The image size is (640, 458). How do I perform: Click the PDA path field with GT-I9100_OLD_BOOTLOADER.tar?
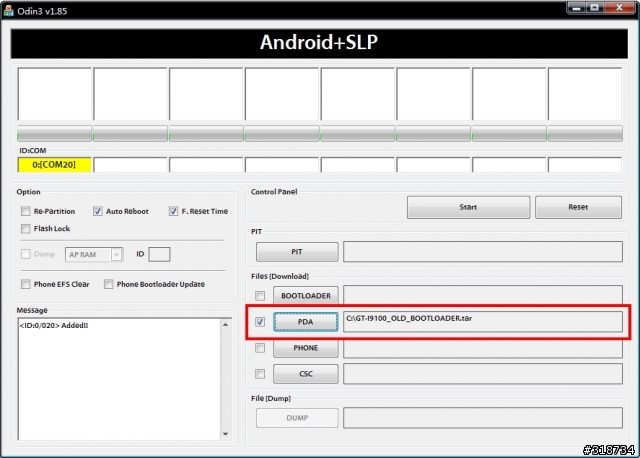(x=483, y=322)
